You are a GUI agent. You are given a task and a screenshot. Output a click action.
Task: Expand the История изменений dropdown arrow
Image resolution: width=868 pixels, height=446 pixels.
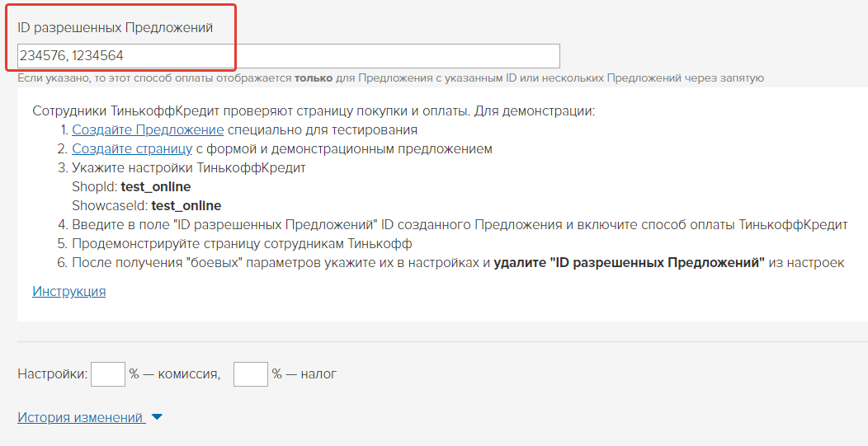[x=157, y=417]
